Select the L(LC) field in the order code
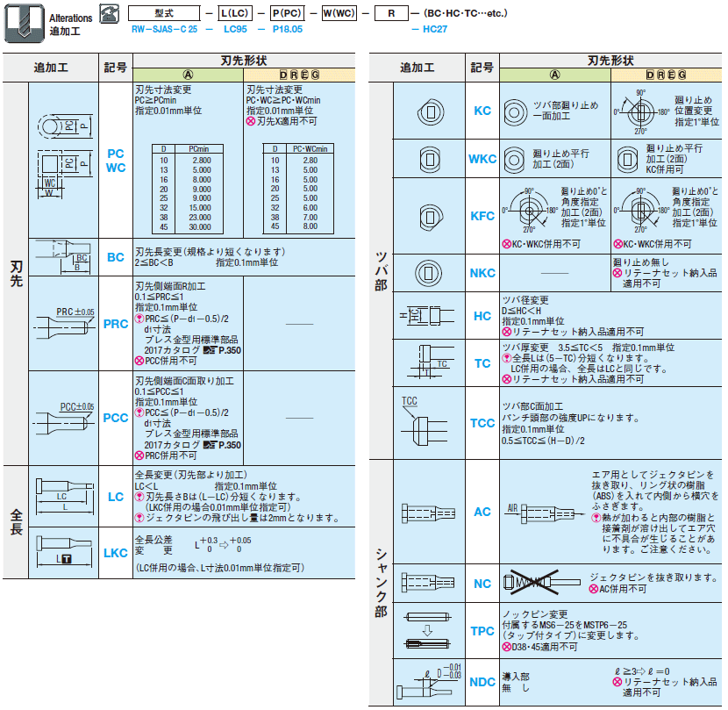Viewport: 728px width, 710px height. coord(237,14)
